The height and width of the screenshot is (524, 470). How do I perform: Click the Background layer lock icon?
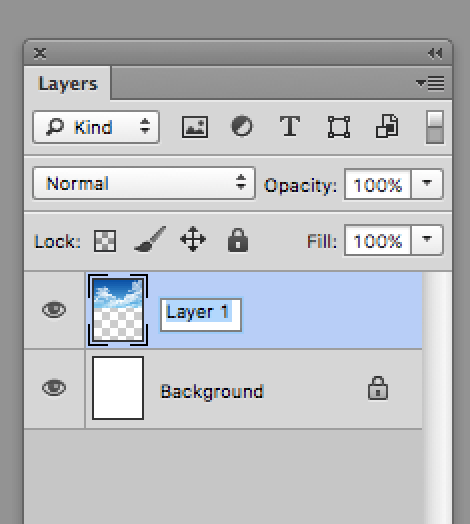(x=378, y=388)
